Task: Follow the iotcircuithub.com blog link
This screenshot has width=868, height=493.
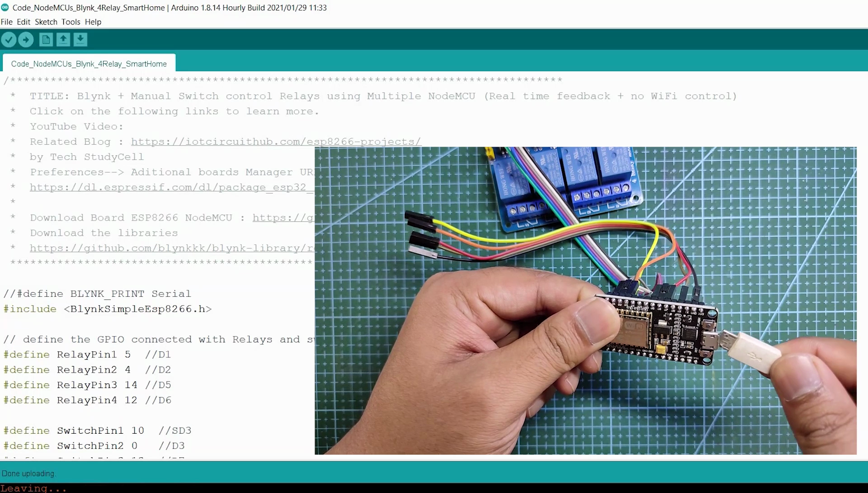Action: pyautogui.click(x=276, y=142)
